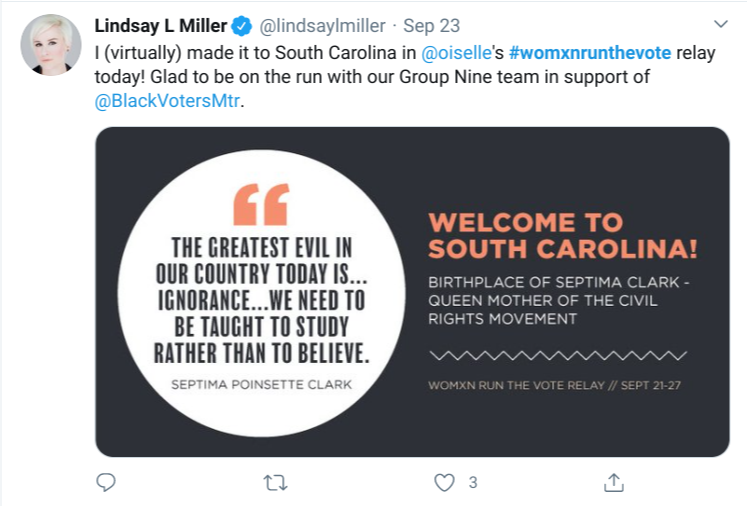Click the orange quotation mark graphic
Screen dimensions: 747x506
tap(261, 204)
